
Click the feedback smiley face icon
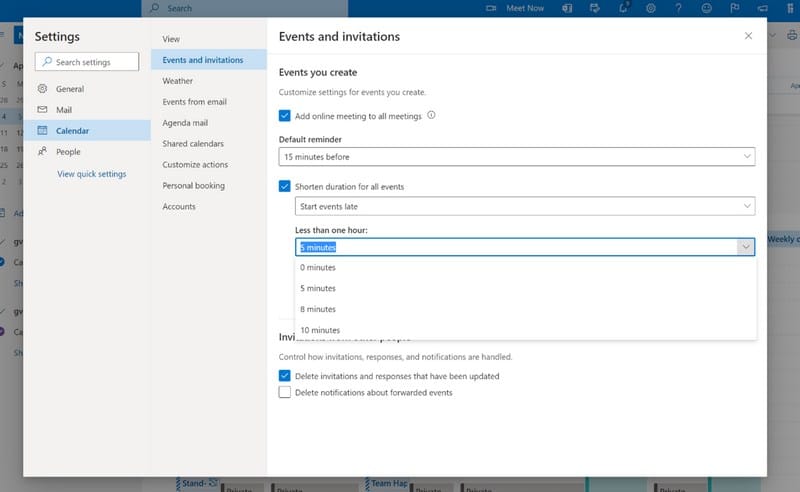pos(707,8)
